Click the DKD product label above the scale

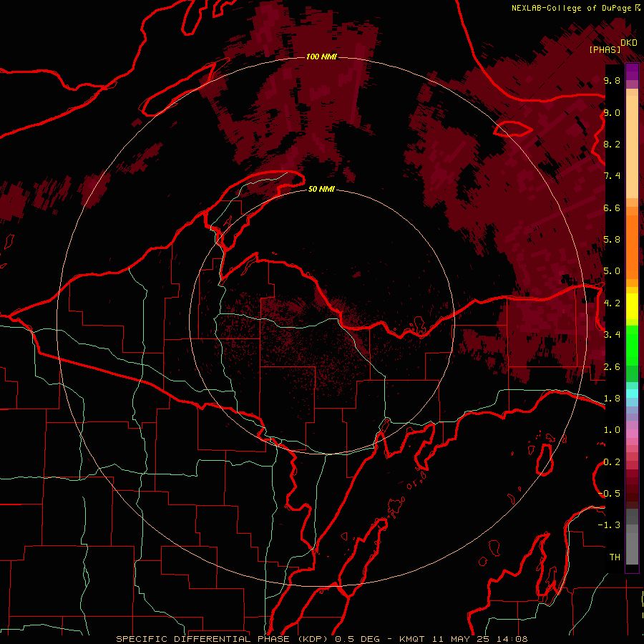coord(629,43)
